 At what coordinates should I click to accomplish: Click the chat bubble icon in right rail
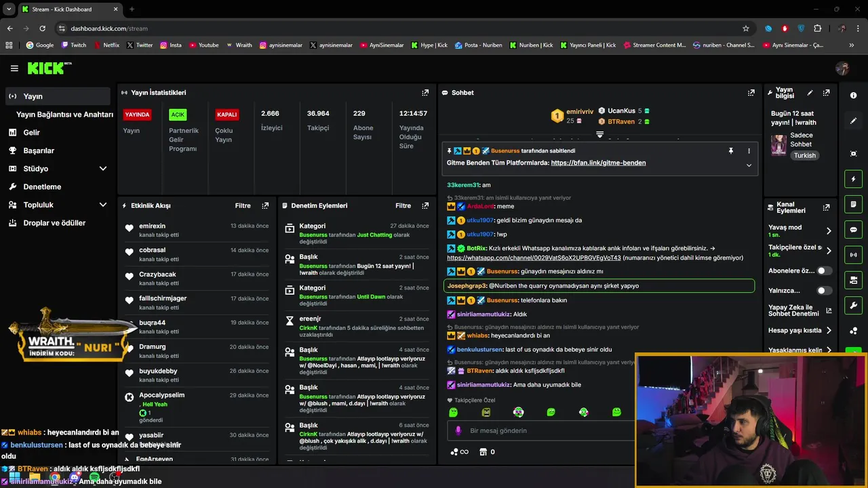click(853, 230)
